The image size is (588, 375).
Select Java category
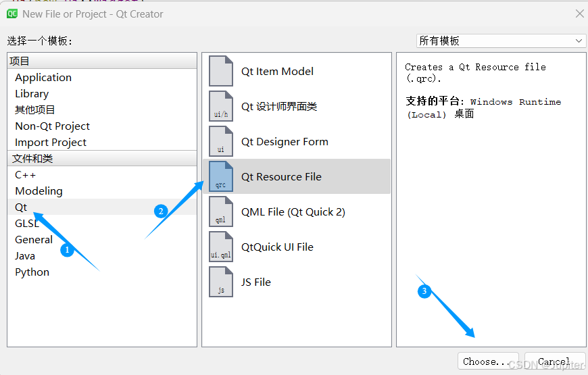click(x=102, y=256)
